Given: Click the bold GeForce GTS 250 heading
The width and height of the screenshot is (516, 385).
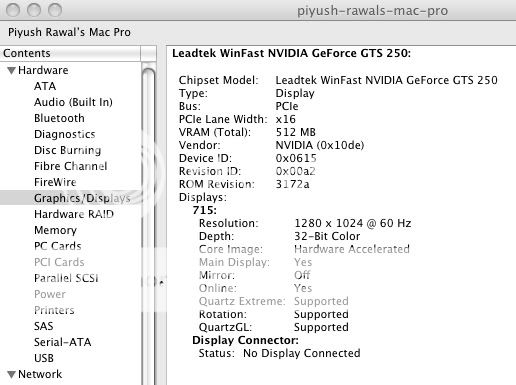Looking at the screenshot, I should click(x=291, y=53).
